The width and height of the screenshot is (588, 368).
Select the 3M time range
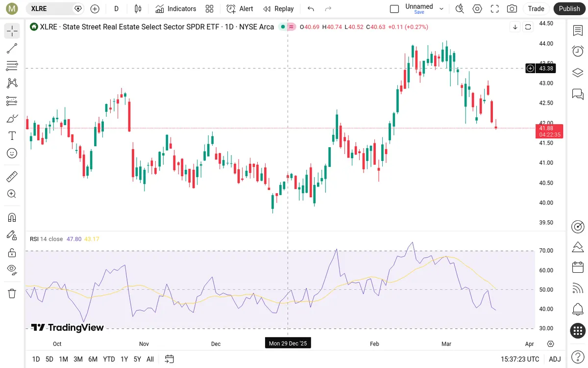[78, 359]
